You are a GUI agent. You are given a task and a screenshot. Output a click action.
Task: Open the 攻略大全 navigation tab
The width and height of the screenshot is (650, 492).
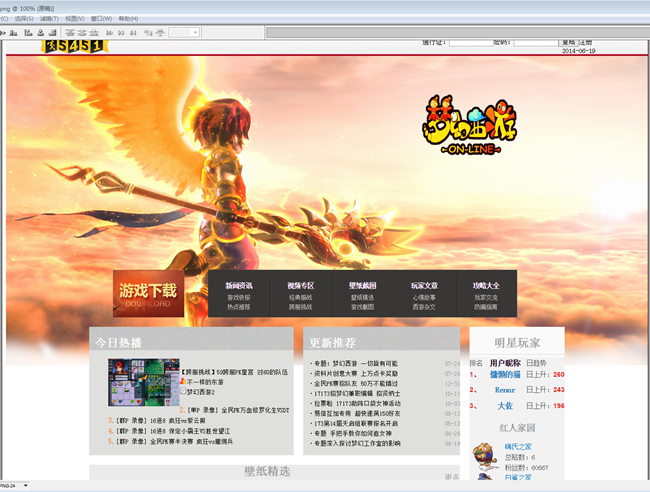pos(486,285)
